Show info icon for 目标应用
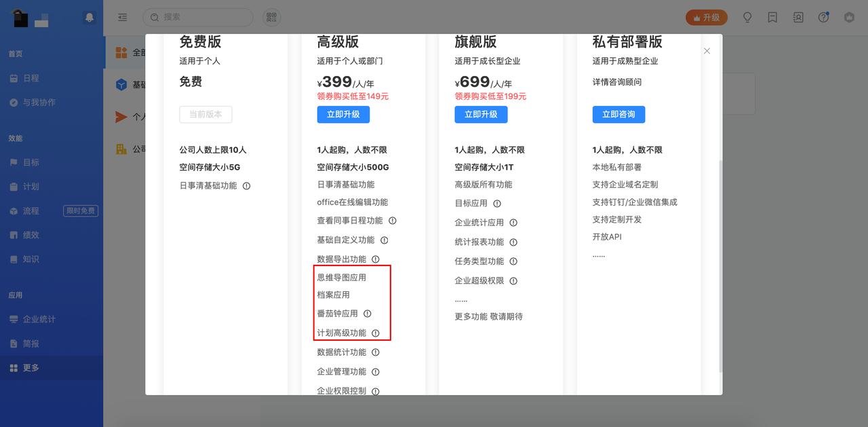Viewport: 868px width, 427px height. (497, 204)
